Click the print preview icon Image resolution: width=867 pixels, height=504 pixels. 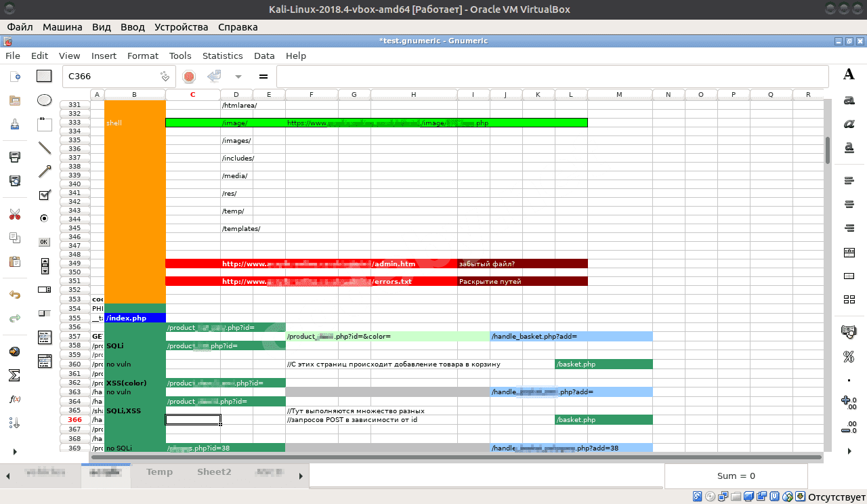point(14,180)
